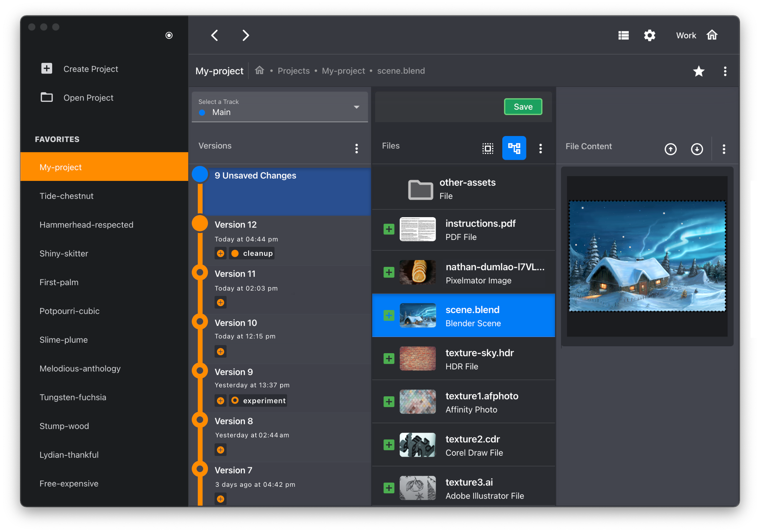This screenshot has width=760, height=532.
Task: Click Projects in the breadcrumb
Action: coord(294,71)
